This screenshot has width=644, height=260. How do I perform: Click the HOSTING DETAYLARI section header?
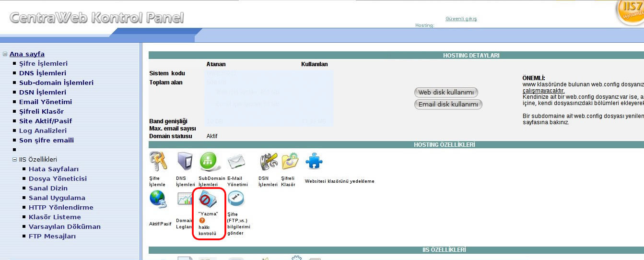pos(471,56)
